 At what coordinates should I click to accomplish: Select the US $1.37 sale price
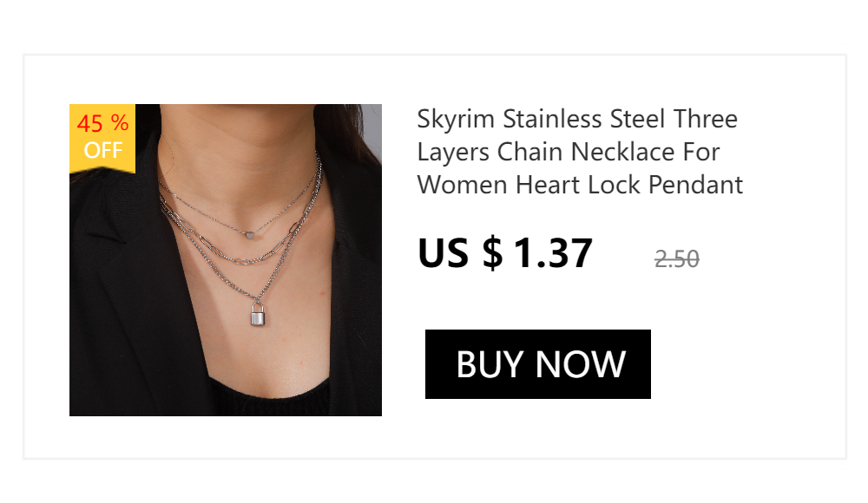pyautogui.click(x=505, y=253)
